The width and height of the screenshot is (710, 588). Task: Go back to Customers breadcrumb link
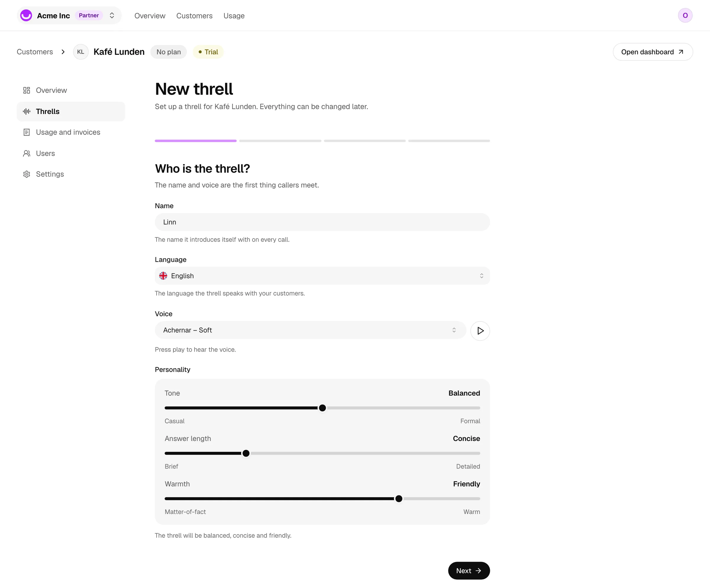click(x=35, y=52)
